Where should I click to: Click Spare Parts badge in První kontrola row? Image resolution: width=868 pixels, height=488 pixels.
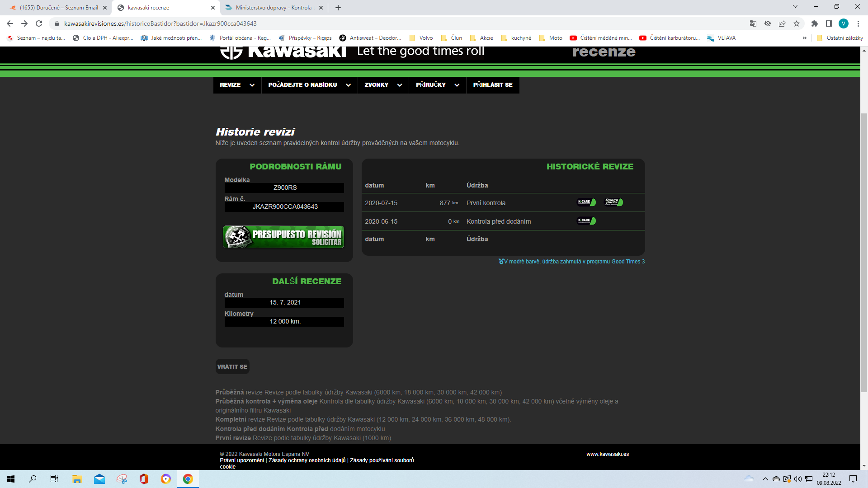pyautogui.click(x=614, y=202)
